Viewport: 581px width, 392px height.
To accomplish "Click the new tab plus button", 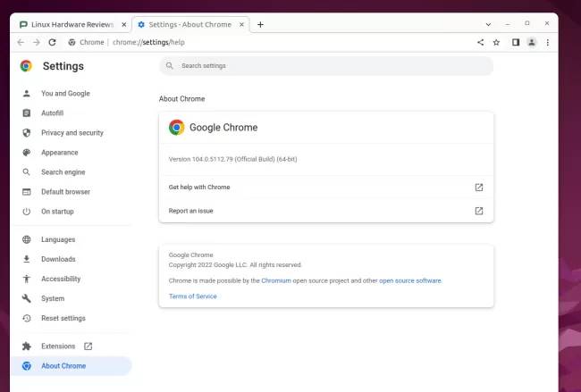I will click(x=260, y=24).
